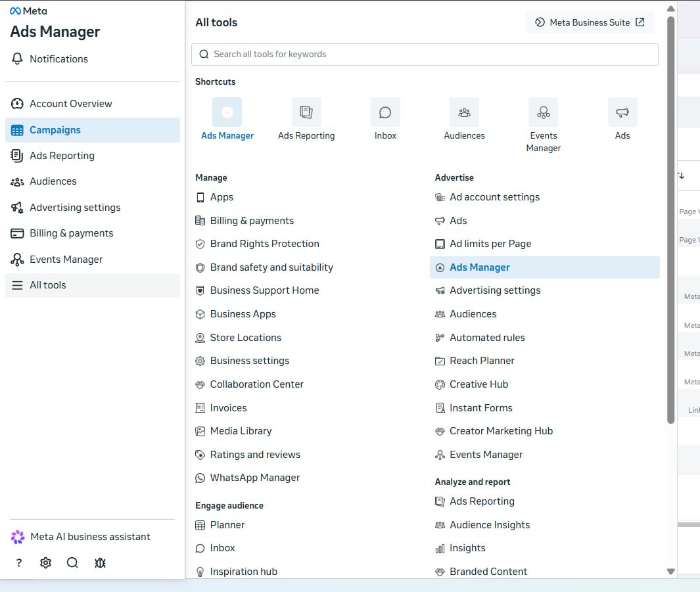Open Ratings and reviews

pos(248,455)
